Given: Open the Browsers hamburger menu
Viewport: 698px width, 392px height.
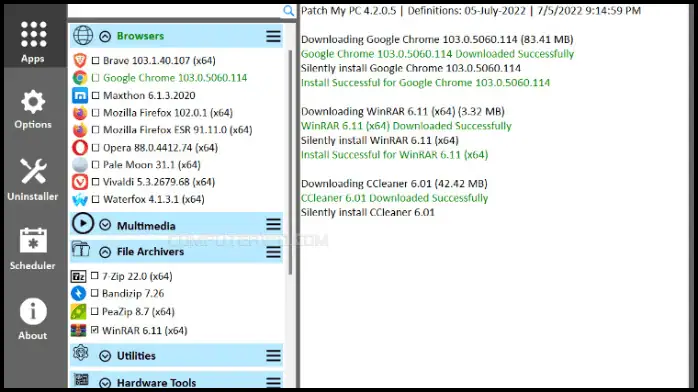Looking at the screenshot, I should 273,36.
